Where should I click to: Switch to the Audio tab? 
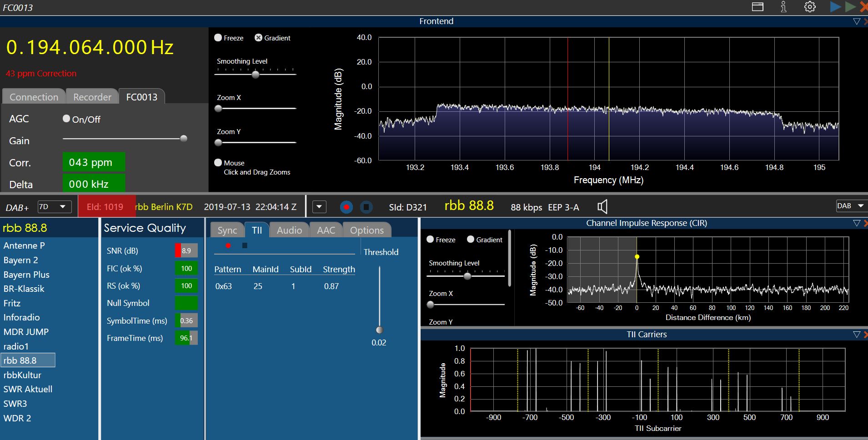tap(289, 230)
